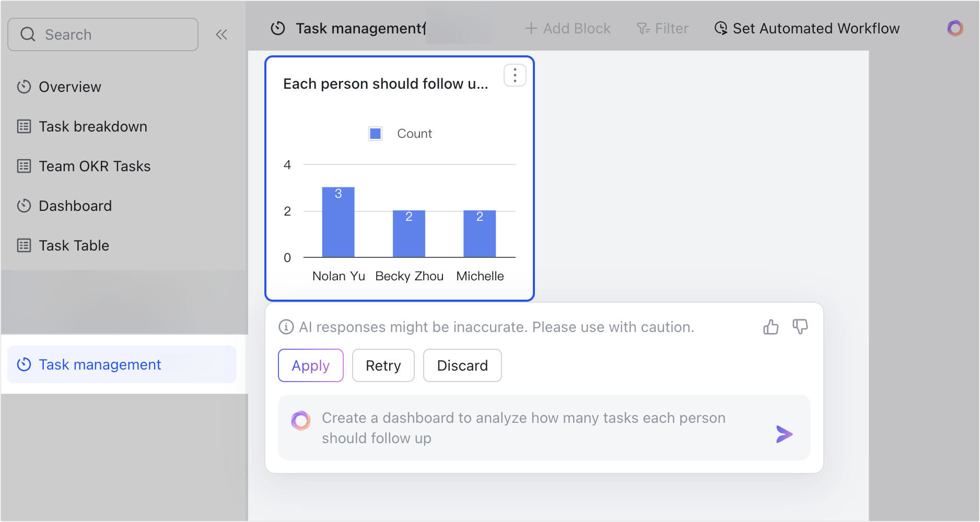Click the search magnifier icon

click(x=28, y=34)
